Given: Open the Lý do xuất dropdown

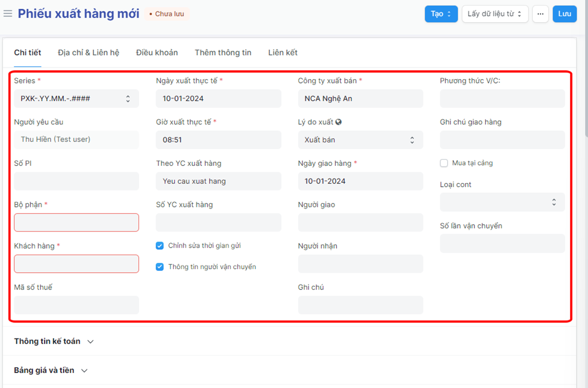Looking at the screenshot, I should (360, 140).
